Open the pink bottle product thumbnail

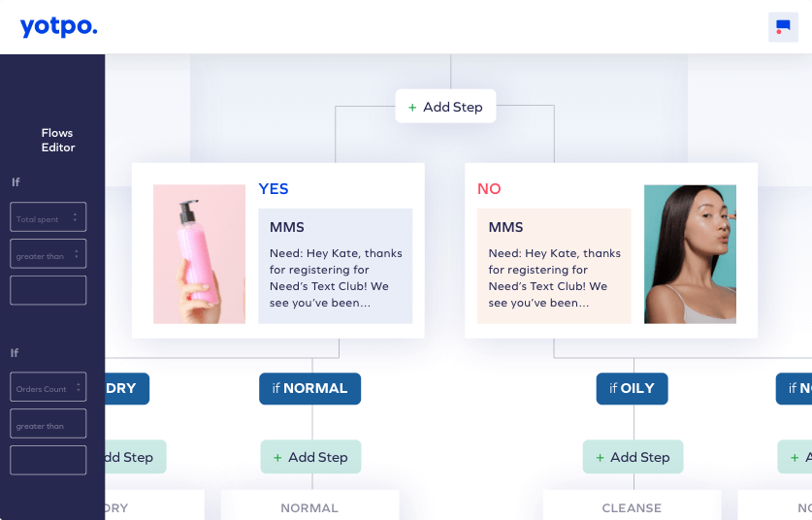pyautogui.click(x=200, y=254)
